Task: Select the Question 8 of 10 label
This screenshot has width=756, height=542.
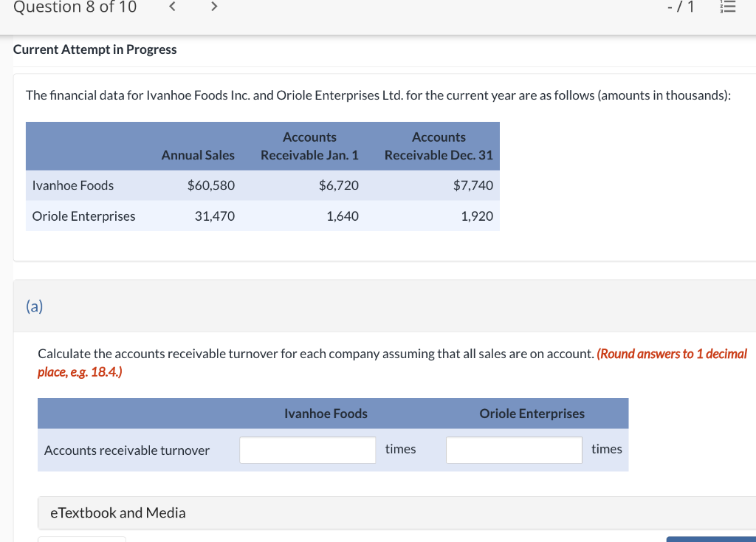Action: coord(74,7)
